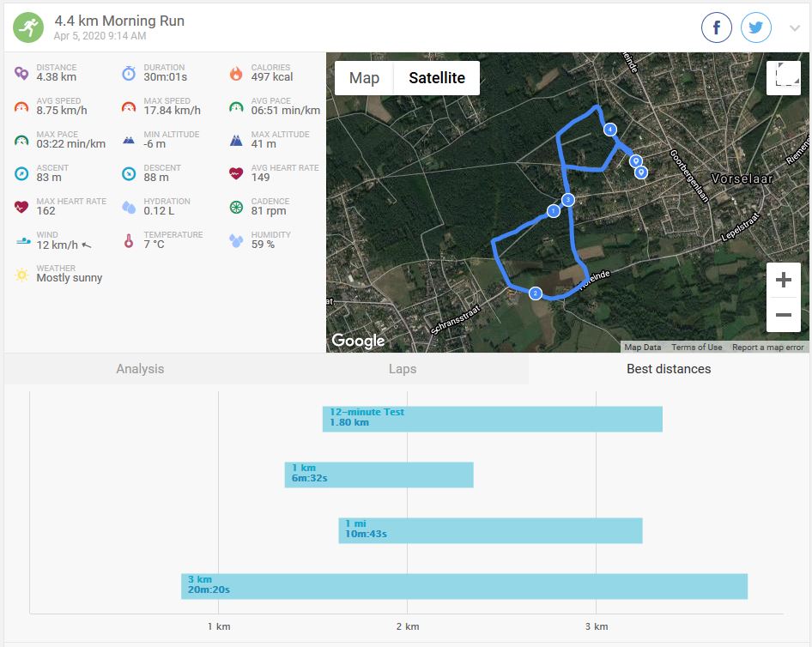The image size is (812, 647).
Task: Zoom out on the map
Action: 783,315
